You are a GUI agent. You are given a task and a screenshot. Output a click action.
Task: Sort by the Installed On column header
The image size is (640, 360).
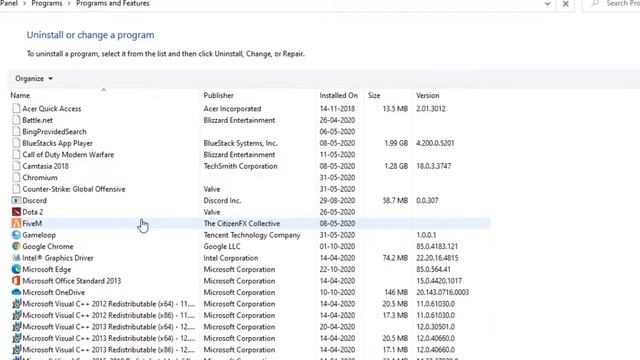tap(338, 95)
